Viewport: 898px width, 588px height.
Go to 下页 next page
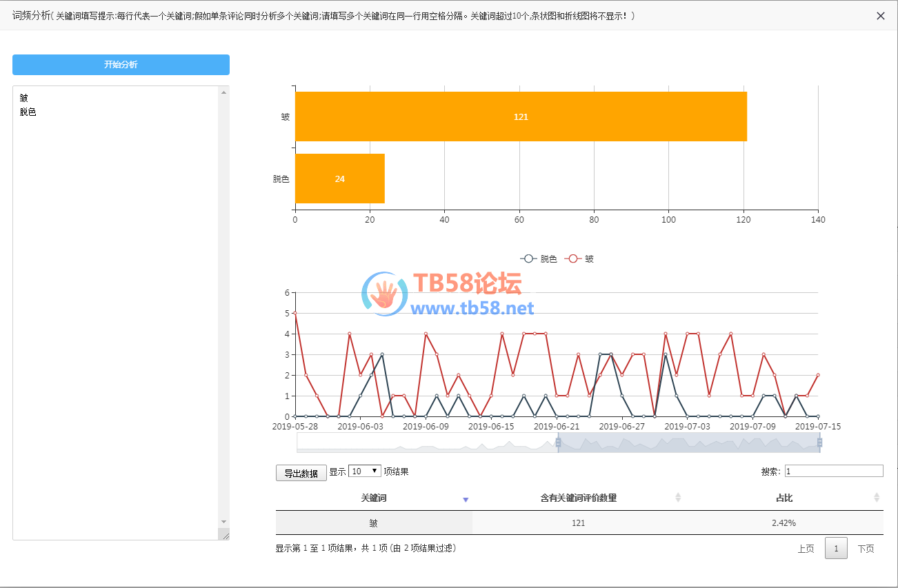866,549
